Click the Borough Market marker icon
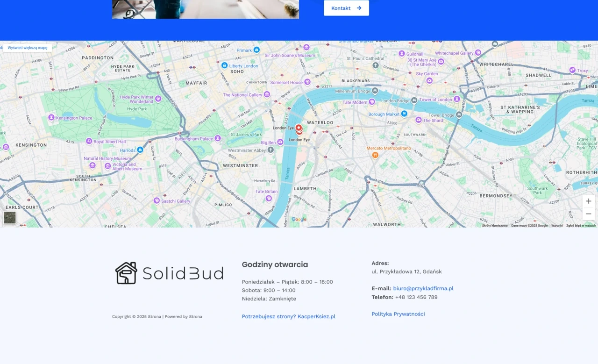Image resolution: width=598 pixels, height=364 pixels. 404,114
